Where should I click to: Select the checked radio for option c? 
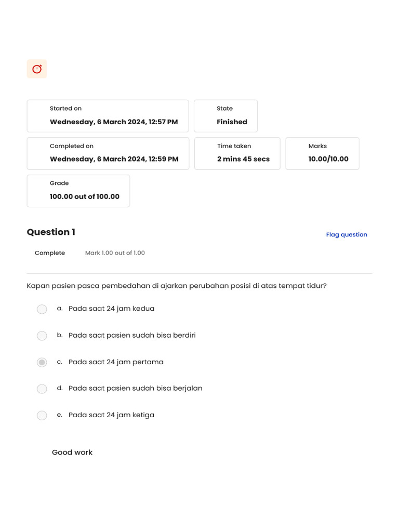[x=42, y=362]
